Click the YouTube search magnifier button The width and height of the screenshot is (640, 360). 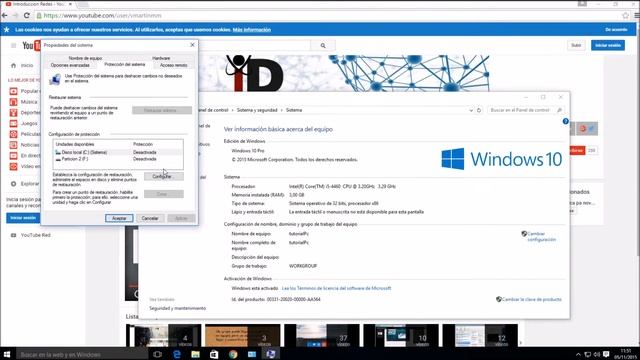(323, 45)
